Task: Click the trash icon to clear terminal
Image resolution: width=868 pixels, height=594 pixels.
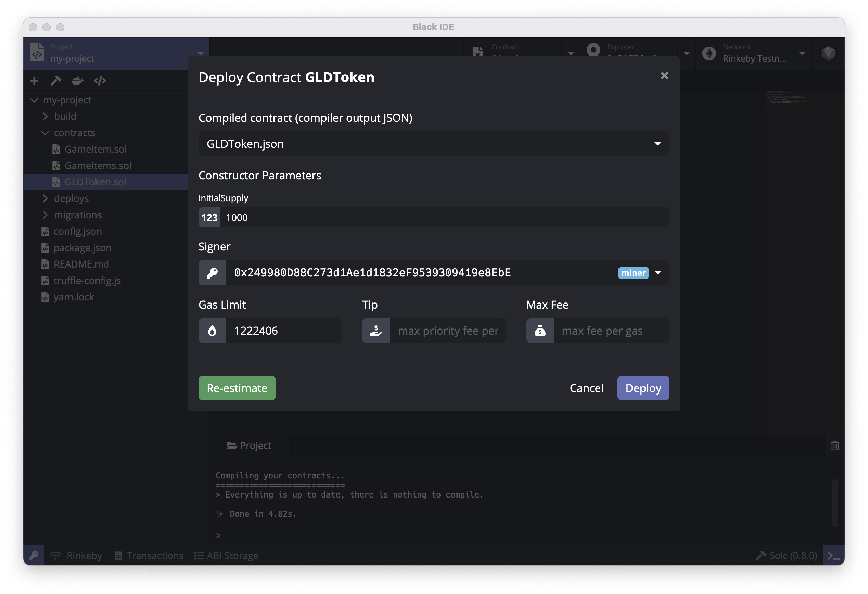Action: click(835, 445)
